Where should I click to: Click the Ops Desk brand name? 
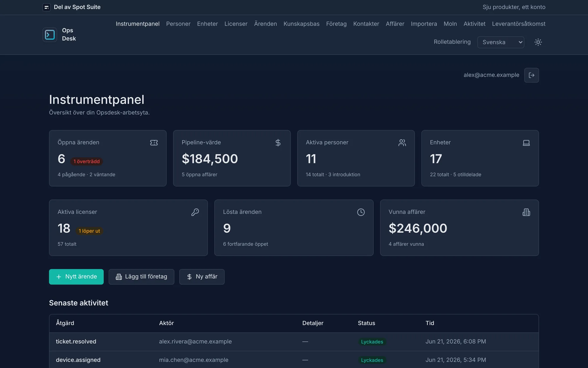click(69, 34)
